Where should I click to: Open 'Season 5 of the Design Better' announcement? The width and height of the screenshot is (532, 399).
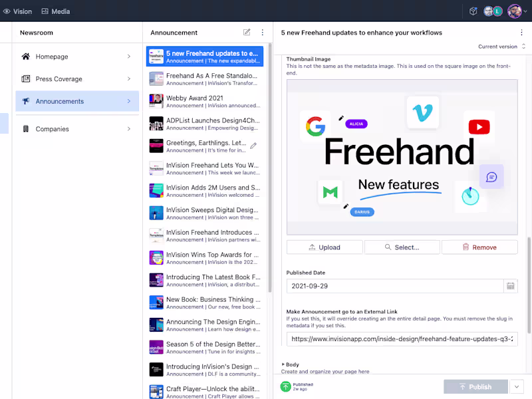(x=205, y=347)
